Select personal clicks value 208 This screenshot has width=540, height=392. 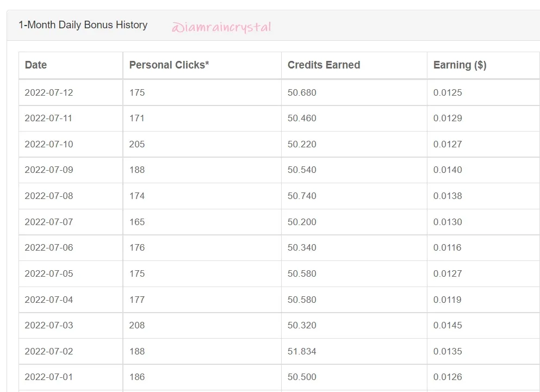[x=136, y=325]
